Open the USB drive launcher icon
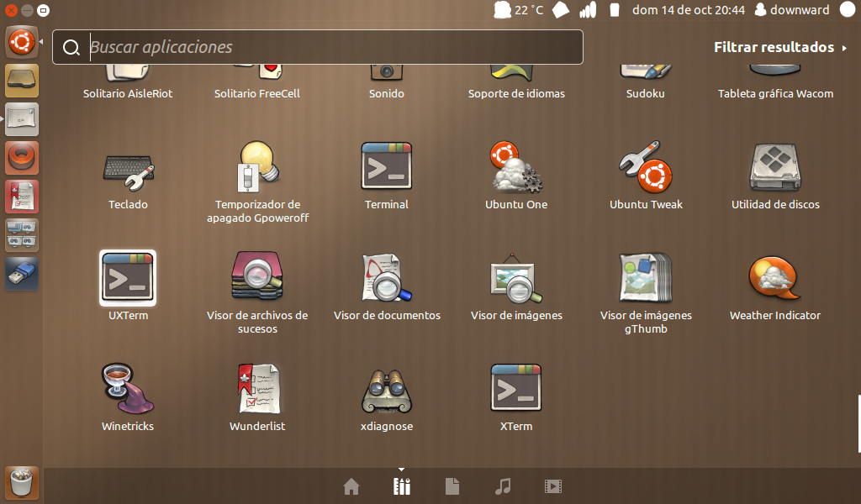861x504 pixels. click(22, 274)
